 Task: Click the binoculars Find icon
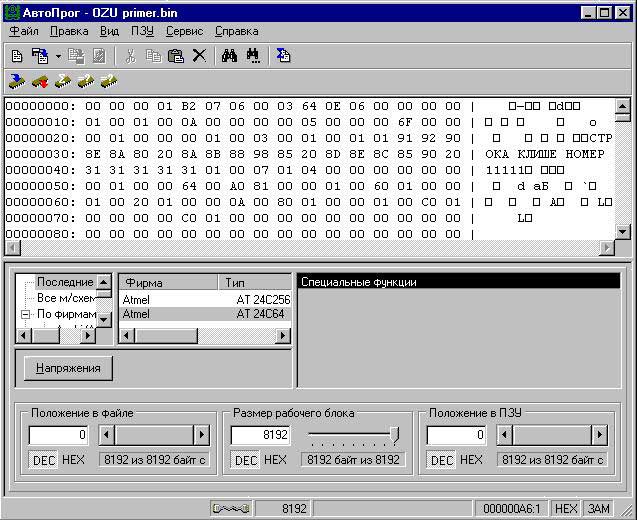click(x=229, y=56)
